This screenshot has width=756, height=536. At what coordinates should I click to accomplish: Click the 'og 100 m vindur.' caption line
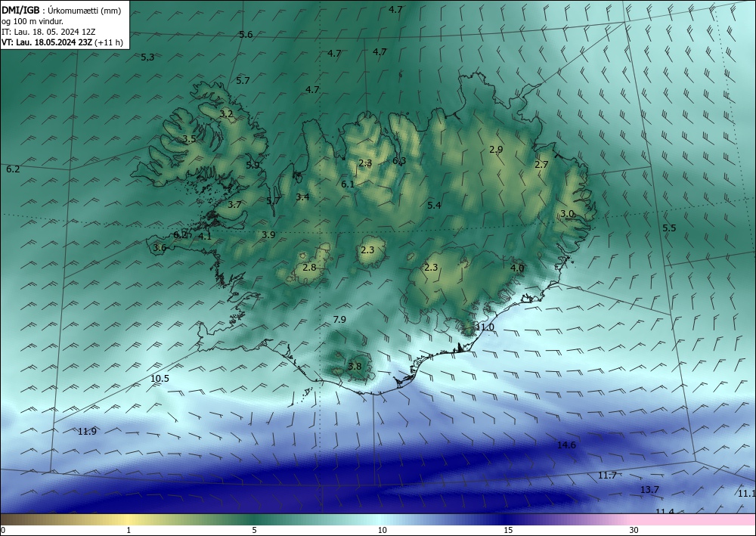[x=33, y=21]
